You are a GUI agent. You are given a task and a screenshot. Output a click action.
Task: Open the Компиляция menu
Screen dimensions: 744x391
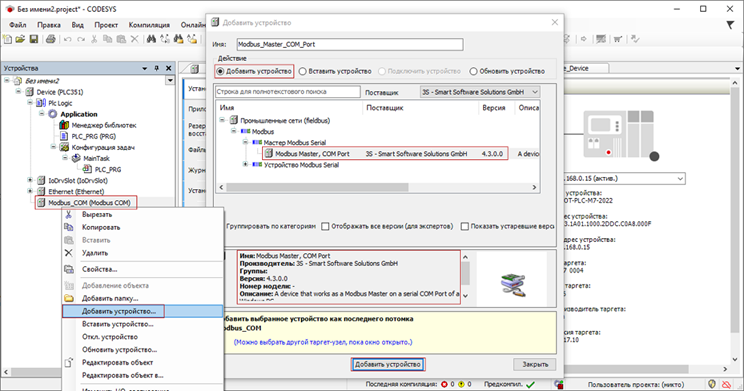tap(149, 25)
